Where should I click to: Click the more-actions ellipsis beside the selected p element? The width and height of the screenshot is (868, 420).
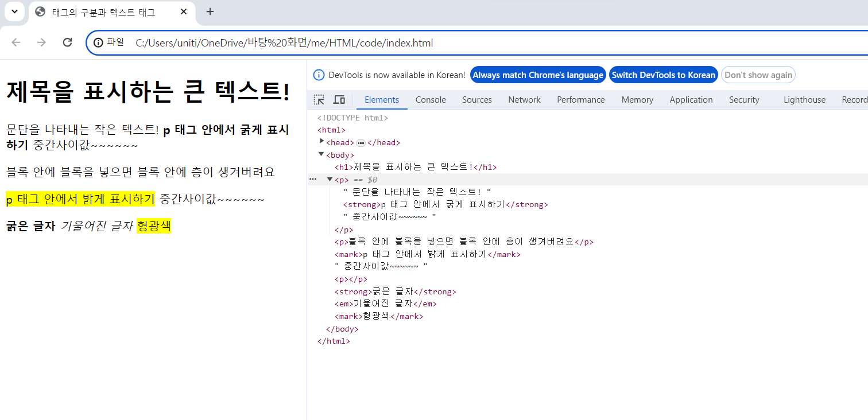pos(312,179)
